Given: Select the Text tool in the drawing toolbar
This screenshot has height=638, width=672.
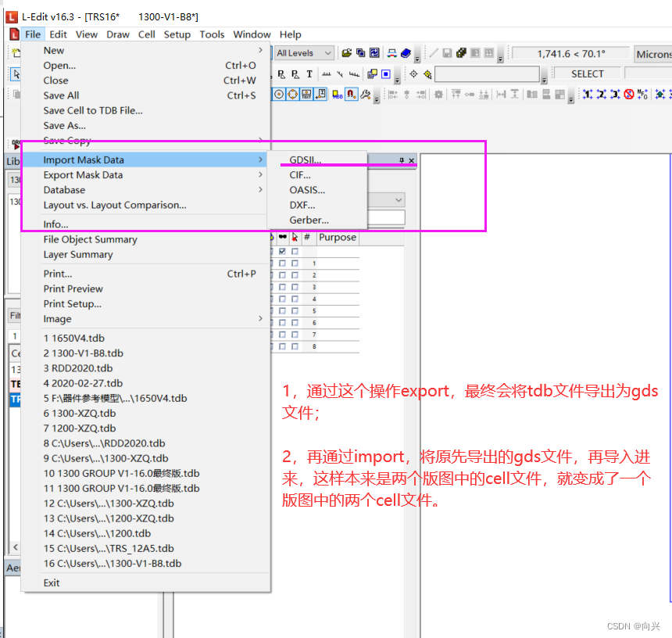Looking at the screenshot, I should (308, 74).
